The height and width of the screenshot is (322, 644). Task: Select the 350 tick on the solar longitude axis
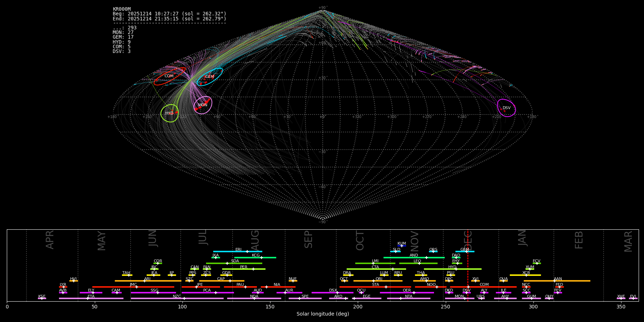621,307
